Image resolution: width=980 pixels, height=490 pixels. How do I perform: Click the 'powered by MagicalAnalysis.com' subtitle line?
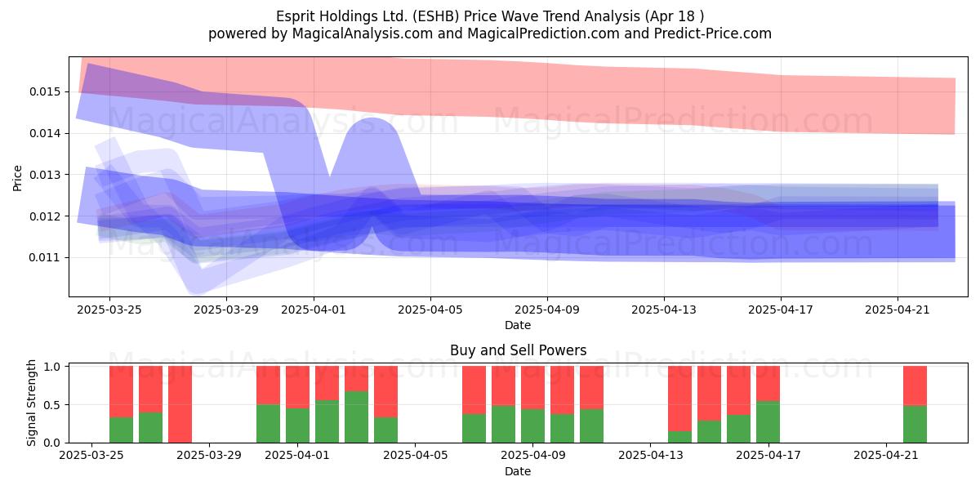tap(490, 33)
